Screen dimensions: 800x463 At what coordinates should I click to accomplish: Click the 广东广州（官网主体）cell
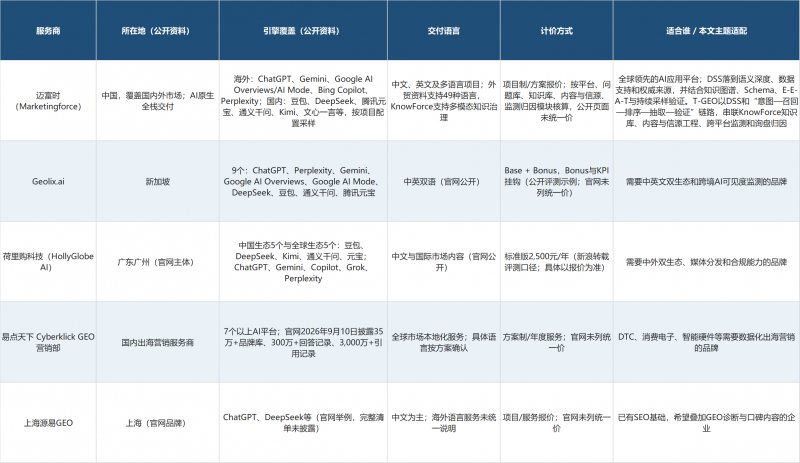pyautogui.click(x=158, y=262)
